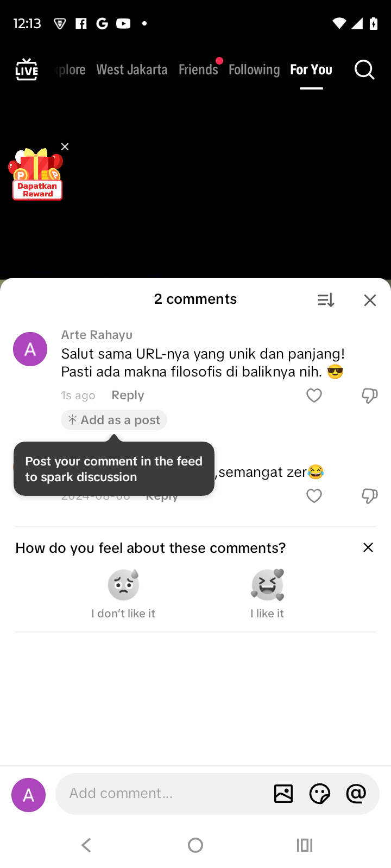Like Arte Rahayu's comment
Image resolution: width=391 pixels, height=868 pixels.
[314, 395]
